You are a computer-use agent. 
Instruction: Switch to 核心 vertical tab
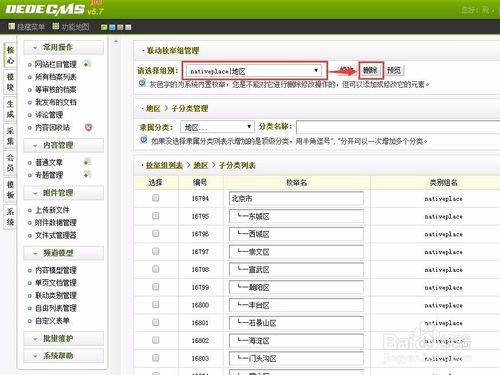point(10,55)
